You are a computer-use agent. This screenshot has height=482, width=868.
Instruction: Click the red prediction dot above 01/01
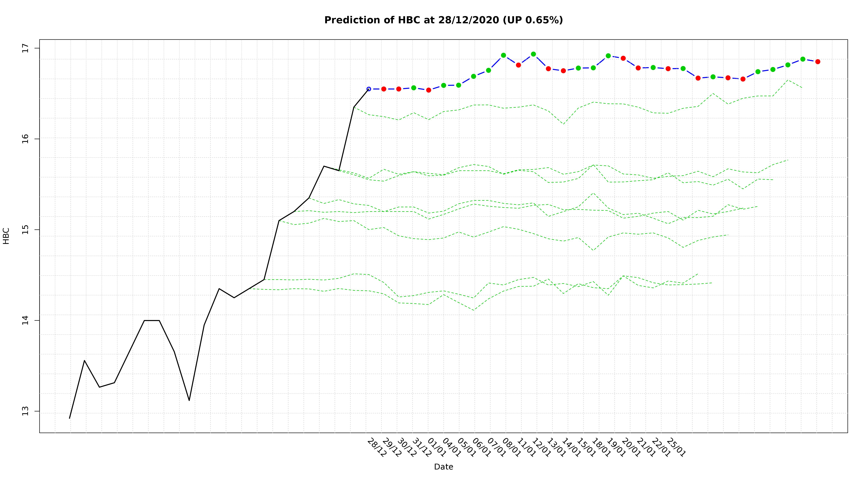pyautogui.click(x=429, y=90)
